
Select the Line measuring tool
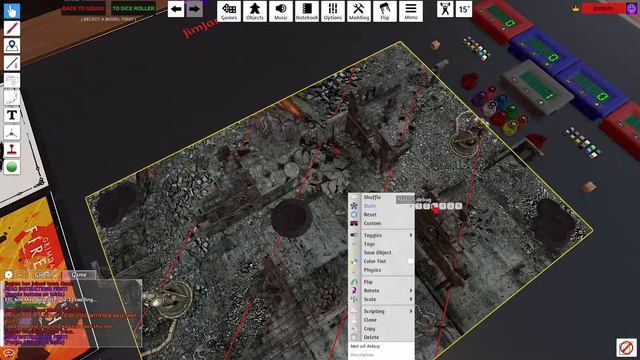click(x=12, y=63)
